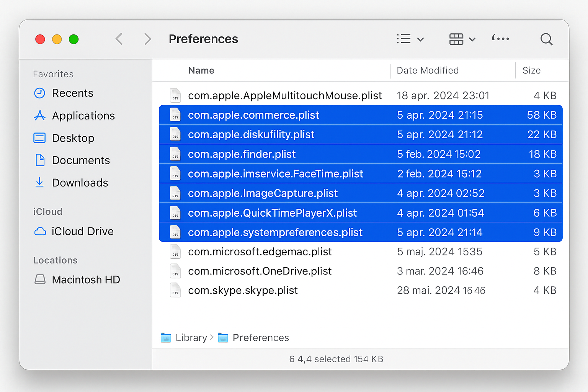Go forward with the right chevron

pos(148,39)
